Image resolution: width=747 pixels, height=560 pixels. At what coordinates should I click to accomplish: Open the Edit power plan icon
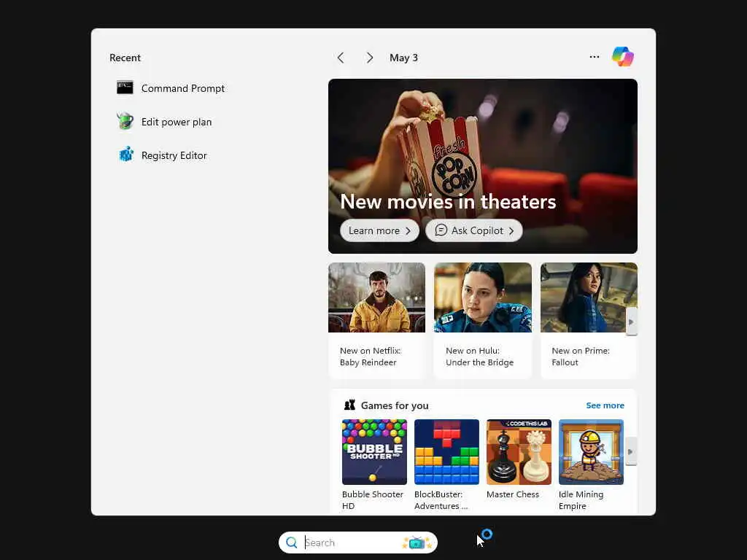[x=125, y=122]
